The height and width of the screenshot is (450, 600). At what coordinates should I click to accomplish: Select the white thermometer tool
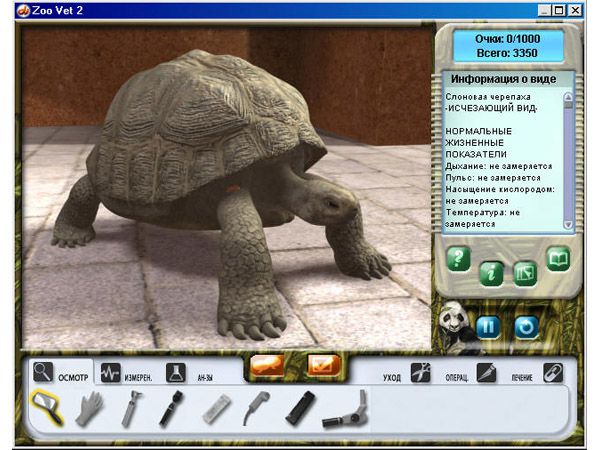215,408
